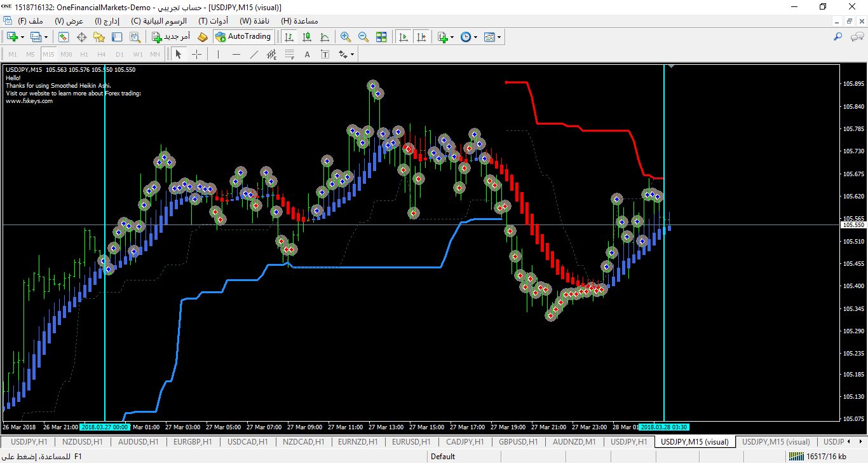Show the Navigator folder-star icon
The image size is (868, 463).
[x=100, y=37]
